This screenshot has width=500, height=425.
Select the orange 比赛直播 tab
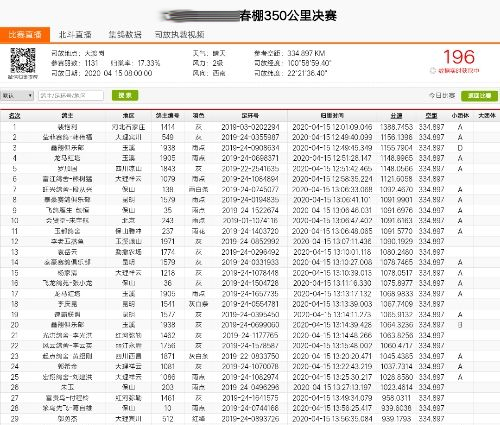(25, 35)
